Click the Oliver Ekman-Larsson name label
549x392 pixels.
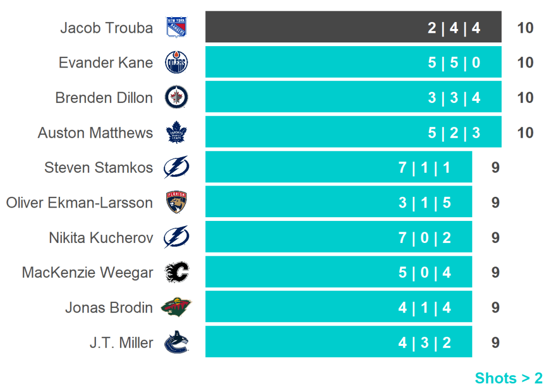pyautogui.click(x=79, y=203)
